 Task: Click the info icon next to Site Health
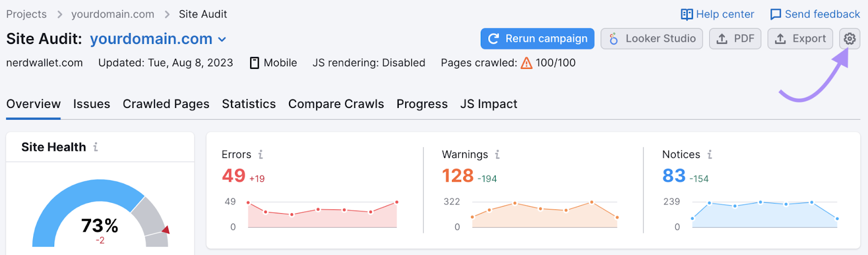tap(95, 147)
